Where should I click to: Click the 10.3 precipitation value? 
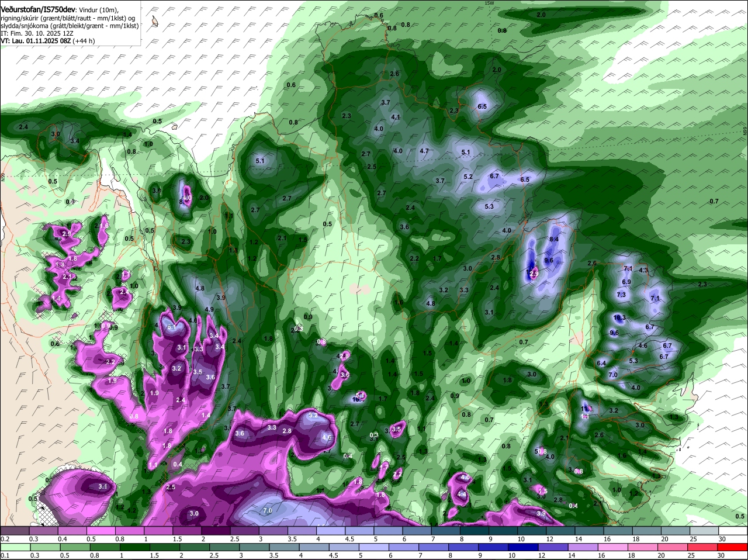point(620,317)
